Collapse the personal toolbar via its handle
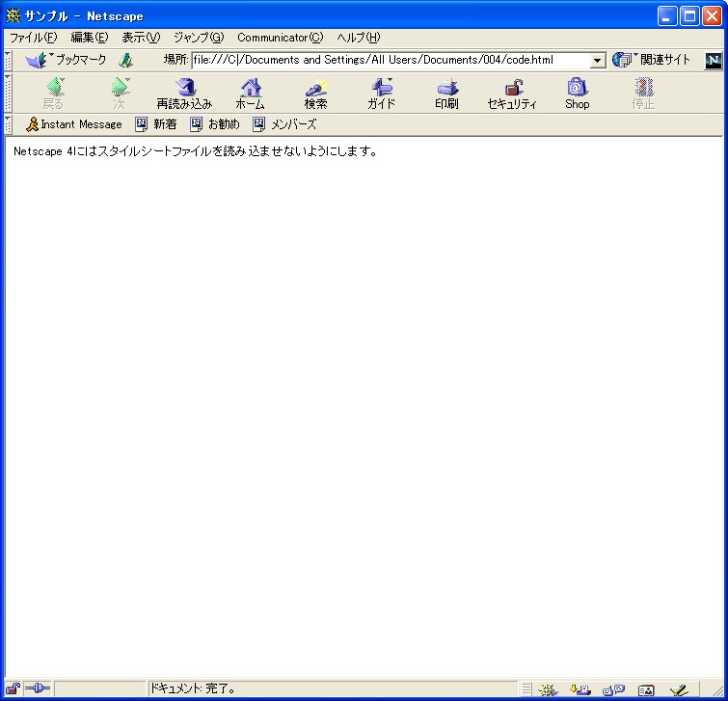The image size is (728, 701). (x=8, y=124)
